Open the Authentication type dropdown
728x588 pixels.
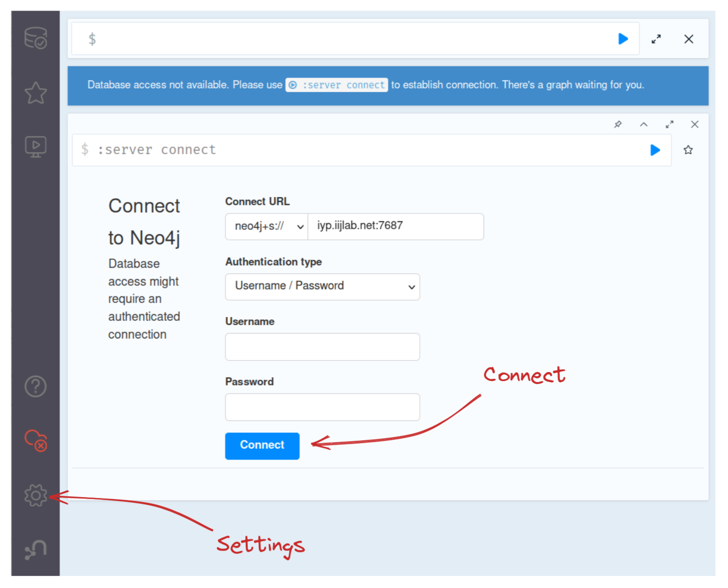click(x=322, y=287)
